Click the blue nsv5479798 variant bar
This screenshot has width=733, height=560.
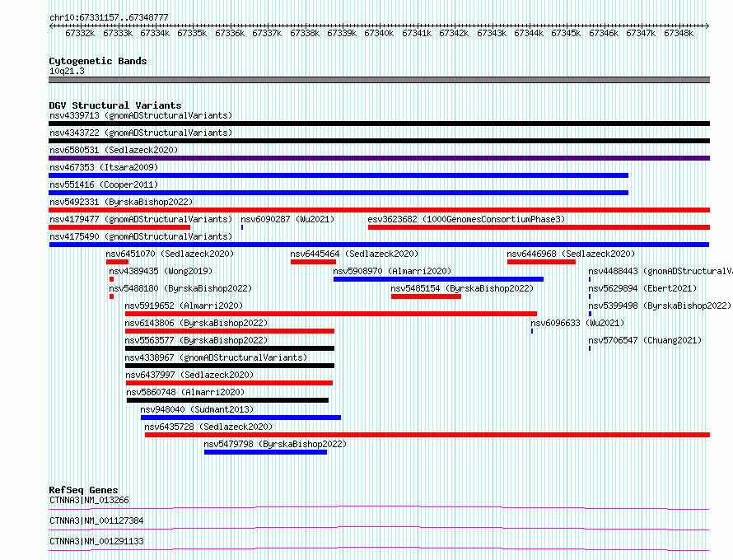click(265, 452)
